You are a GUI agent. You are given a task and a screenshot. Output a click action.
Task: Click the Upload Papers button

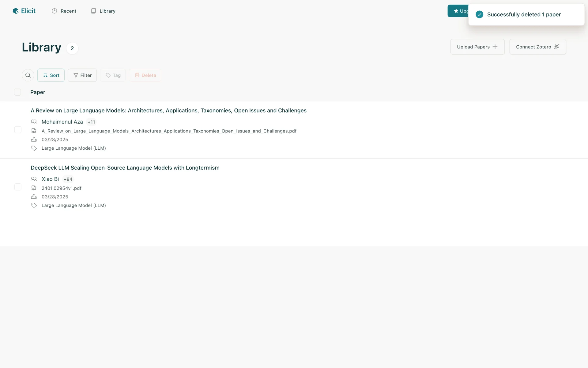click(477, 47)
